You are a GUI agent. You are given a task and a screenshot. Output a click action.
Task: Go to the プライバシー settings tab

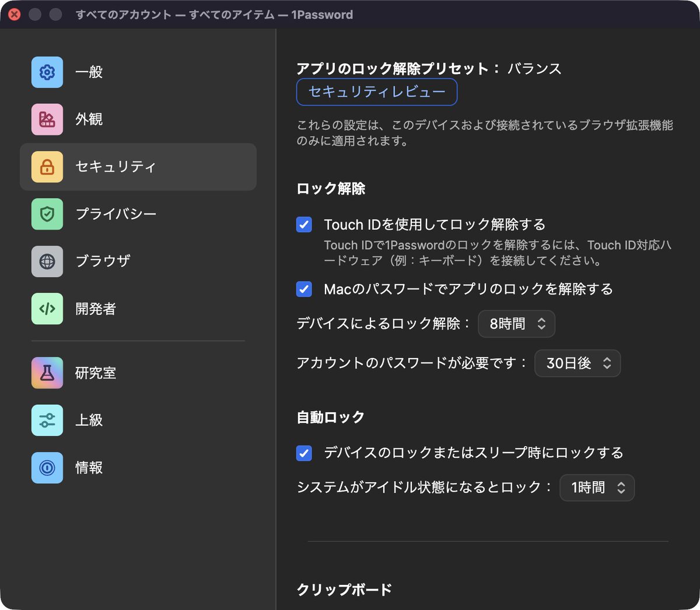point(138,214)
